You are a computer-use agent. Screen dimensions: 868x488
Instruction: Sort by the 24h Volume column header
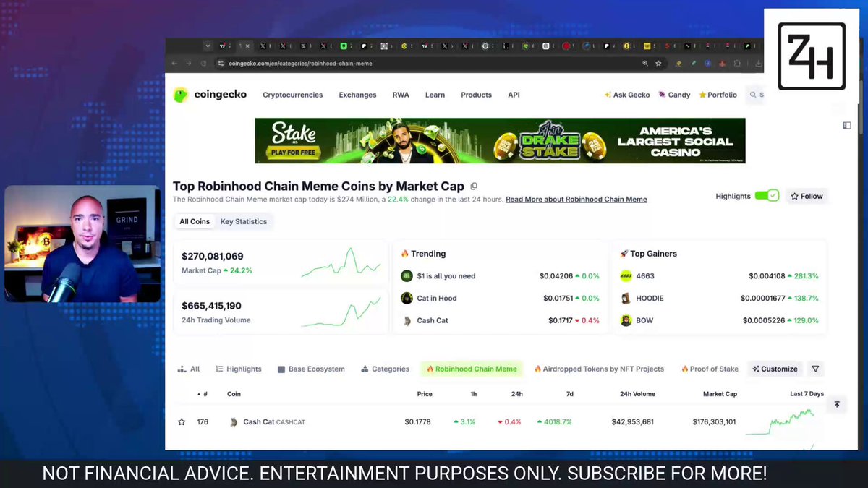pyautogui.click(x=637, y=394)
